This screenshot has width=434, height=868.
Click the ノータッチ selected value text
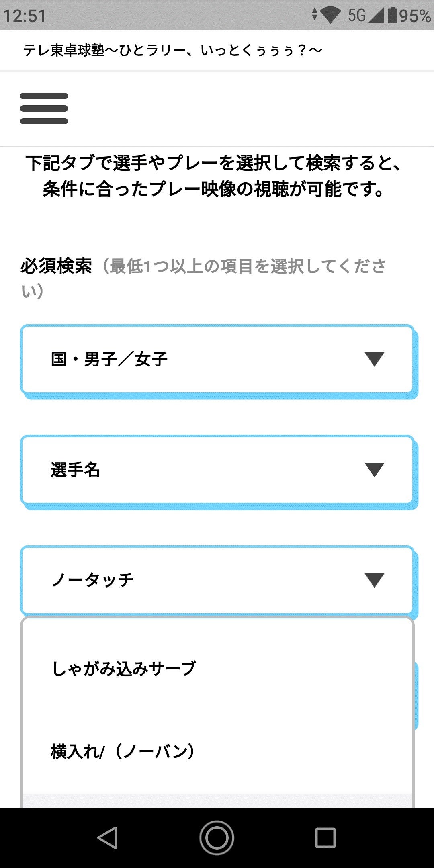coord(92,580)
